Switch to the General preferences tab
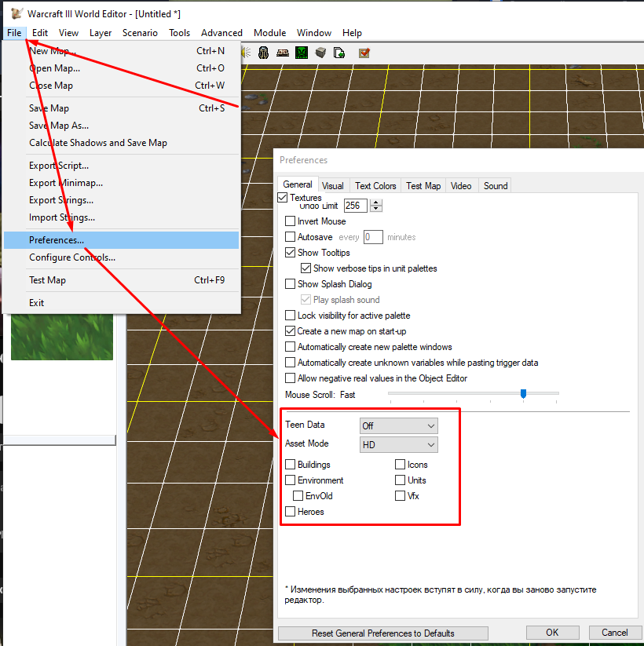 (298, 184)
